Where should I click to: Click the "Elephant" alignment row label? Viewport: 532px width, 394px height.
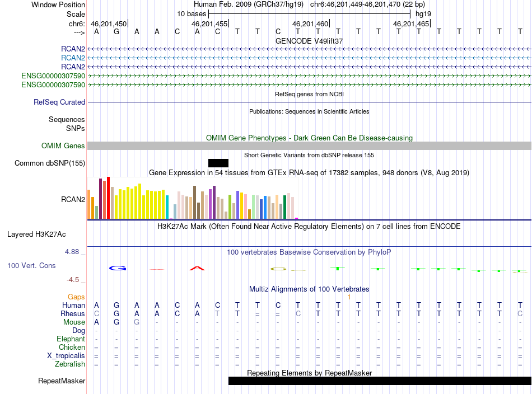(71, 339)
